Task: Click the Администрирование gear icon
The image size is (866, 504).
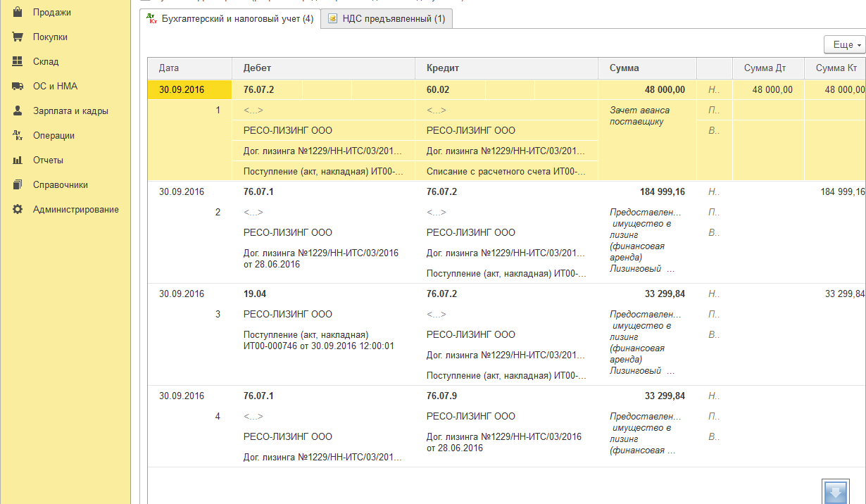Action: 18,209
